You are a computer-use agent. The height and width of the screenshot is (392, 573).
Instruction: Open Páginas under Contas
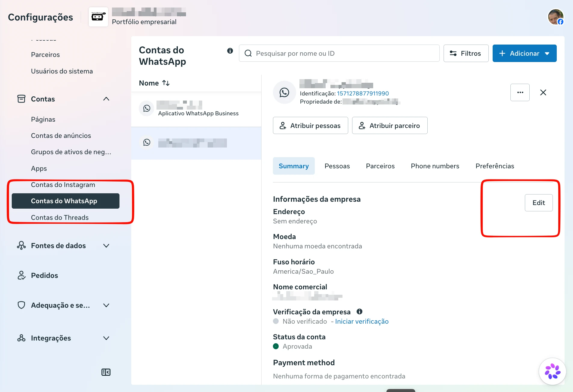pyautogui.click(x=43, y=119)
